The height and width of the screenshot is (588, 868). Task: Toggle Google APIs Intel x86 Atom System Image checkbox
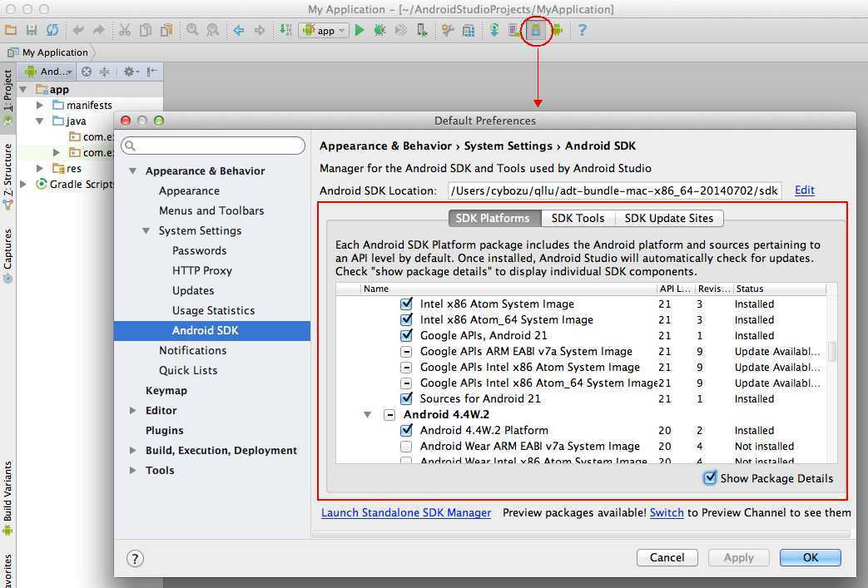pos(406,368)
